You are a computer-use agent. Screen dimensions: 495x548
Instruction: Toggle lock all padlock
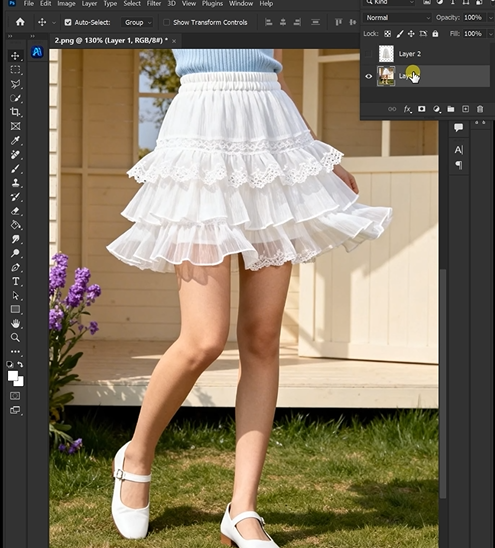click(435, 34)
